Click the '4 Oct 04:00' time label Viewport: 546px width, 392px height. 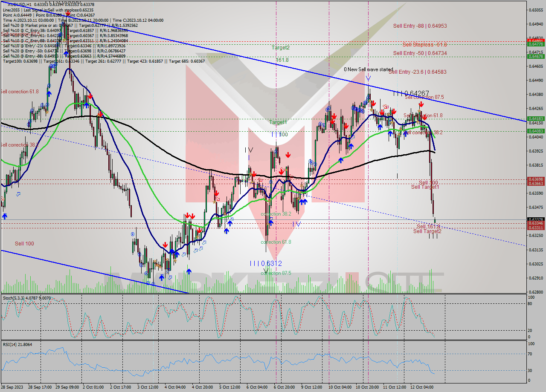[x=175, y=387]
